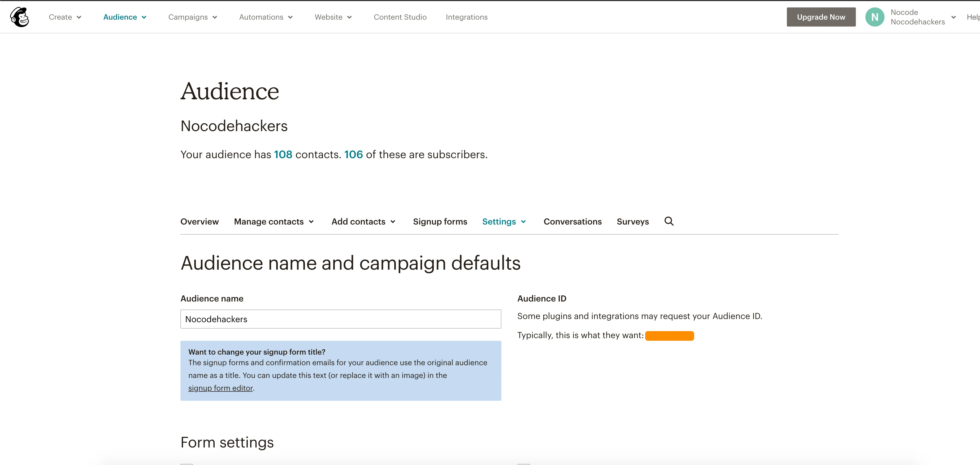Click the Mailchimp Freddie logo

click(x=19, y=17)
